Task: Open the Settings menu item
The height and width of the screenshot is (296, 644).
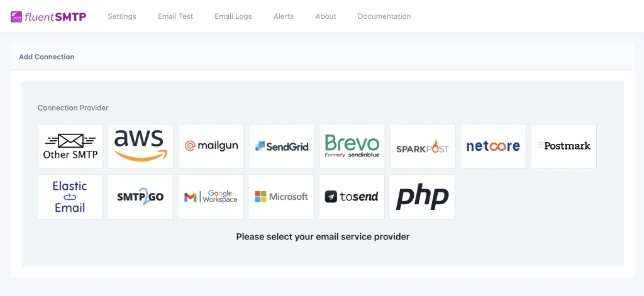Action: [x=122, y=16]
